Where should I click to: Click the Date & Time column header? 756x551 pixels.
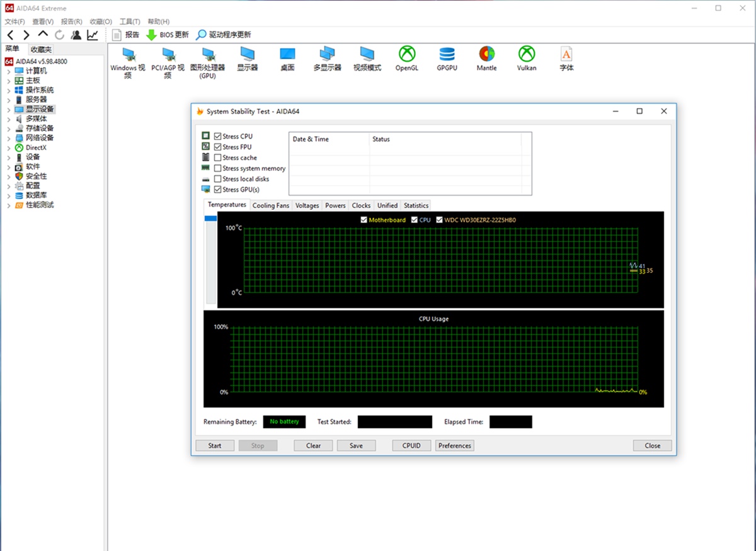(x=329, y=139)
